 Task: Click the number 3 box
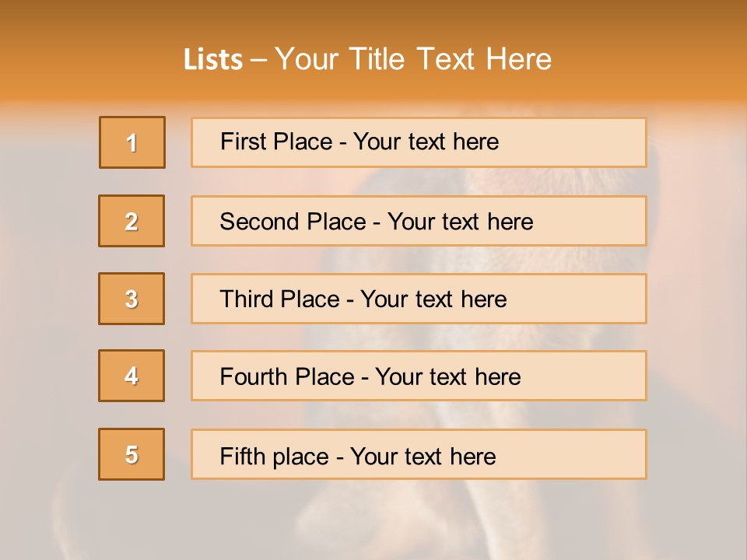coord(132,299)
